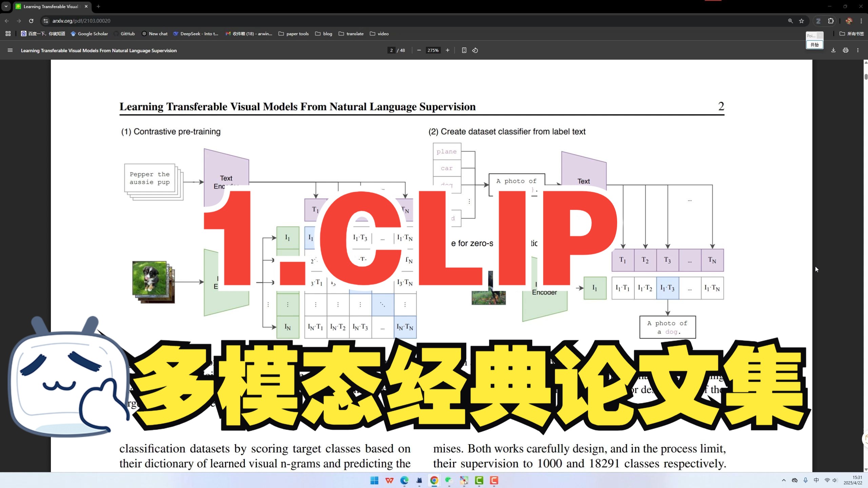The image size is (868, 488).
Task: Open New chat bookmark
Action: click(x=155, y=34)
